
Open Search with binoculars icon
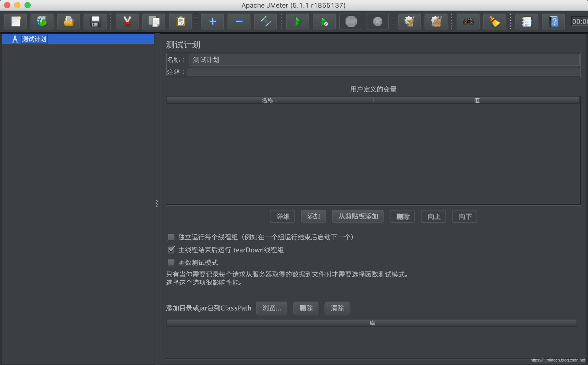[468, 21]
